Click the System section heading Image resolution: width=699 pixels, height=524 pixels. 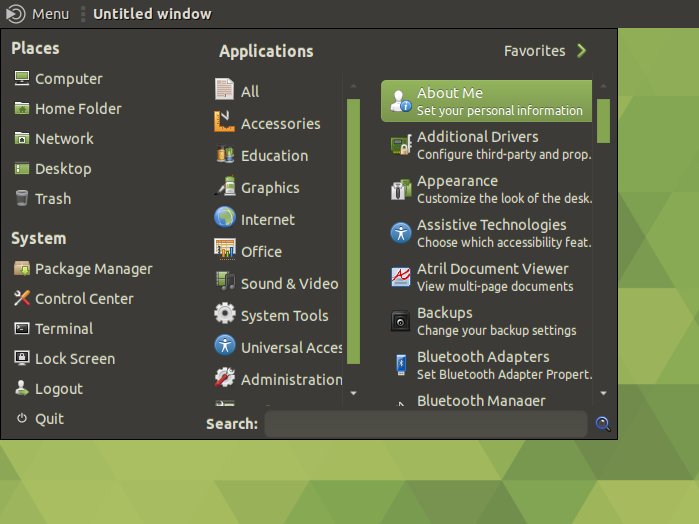(x=39, y=238)
